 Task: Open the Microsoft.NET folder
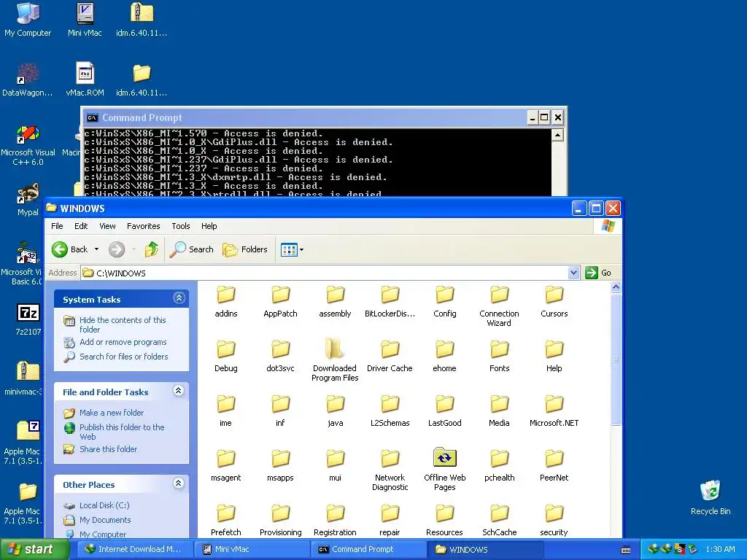point(554,411)
